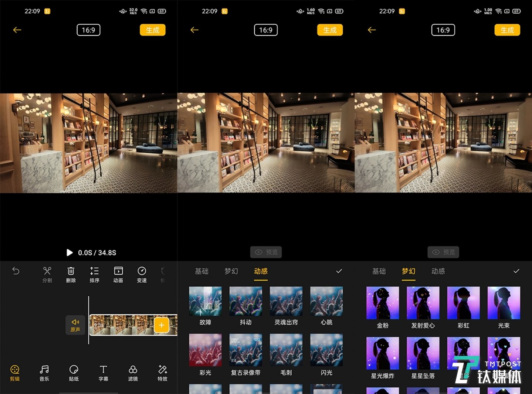Confirm effect with checkmark in 动感 panel
This screenshot has width=532, height=394.
tap(339, 271)
